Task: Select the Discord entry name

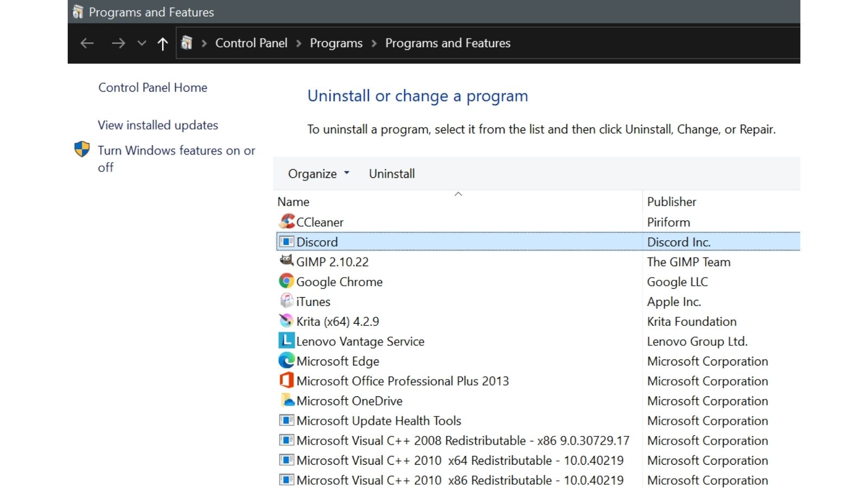Action: pos(317,242)
